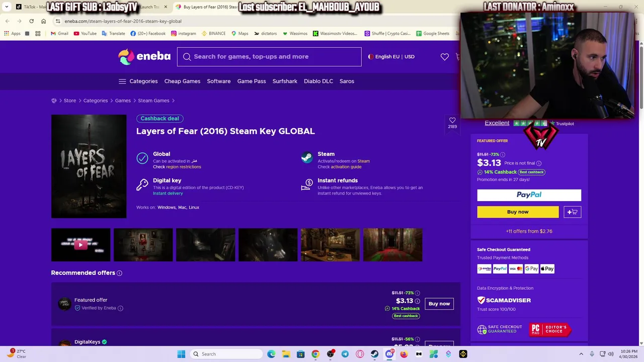This screenshot has height=362, width=644.
Task: Open the Windows Start menu
Action: point(181,354)
